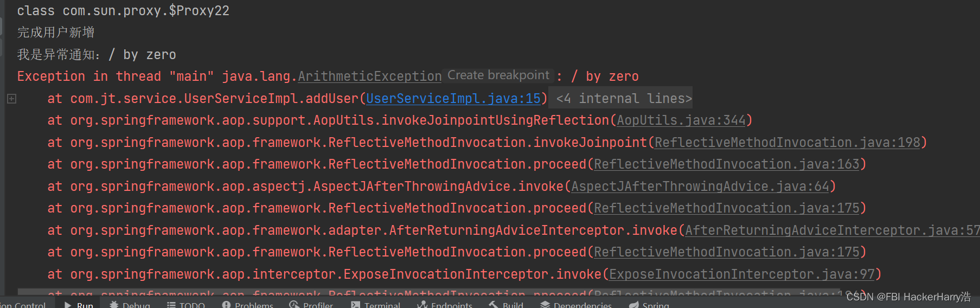Open AspectJAfterThrowingAdvice.java:64 link

700,187
